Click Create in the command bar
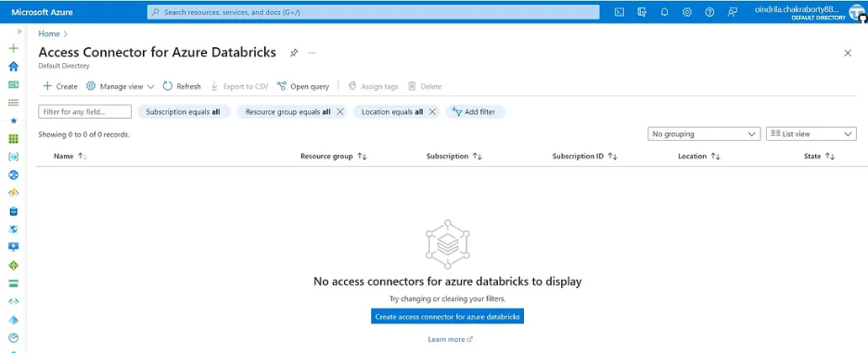This screenshot has width=868, height=353. pyautogui.click(x=60, y=86)
